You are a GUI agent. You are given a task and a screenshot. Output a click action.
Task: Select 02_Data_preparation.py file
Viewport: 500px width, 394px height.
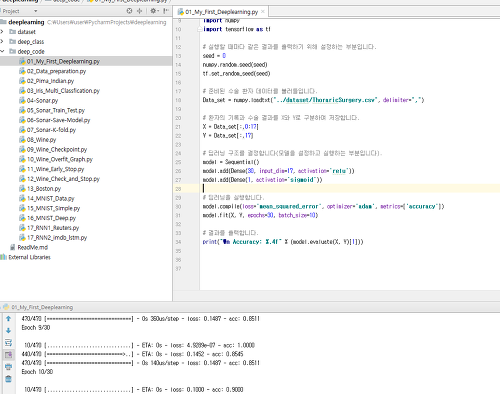click(53, 71)
